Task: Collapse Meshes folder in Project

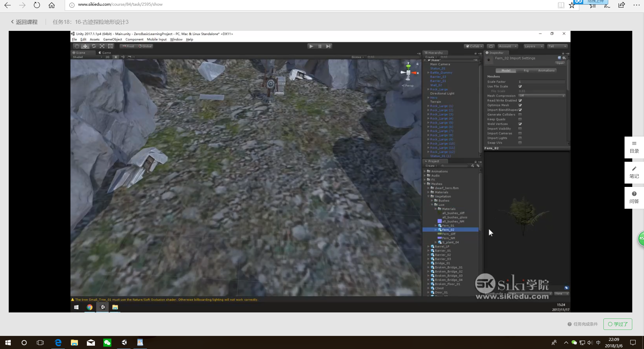Action: pos(425,184)
